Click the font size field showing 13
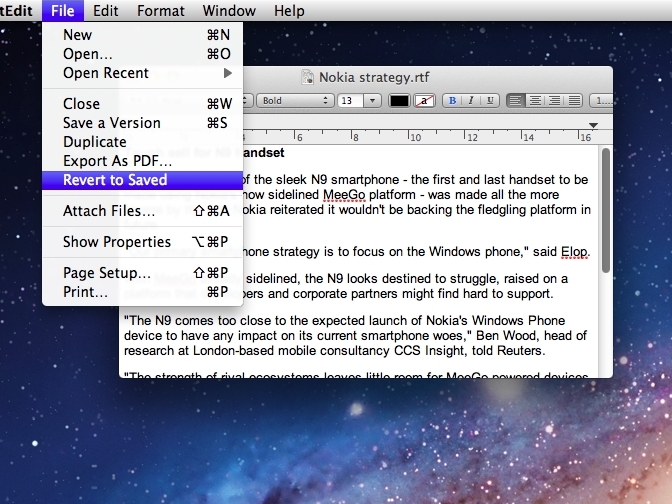This screenshot has height=504, width=672. click(351, 101)
